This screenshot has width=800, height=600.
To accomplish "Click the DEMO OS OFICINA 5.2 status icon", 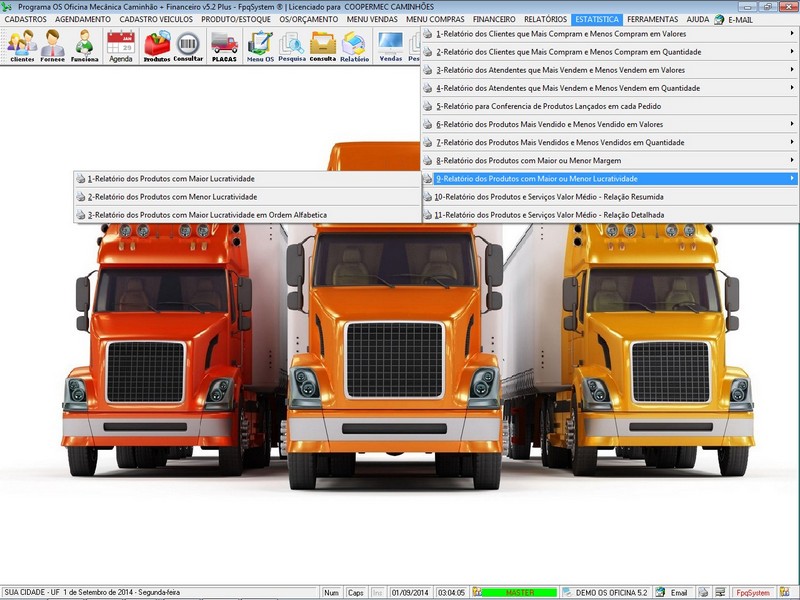I will [567, 592].
